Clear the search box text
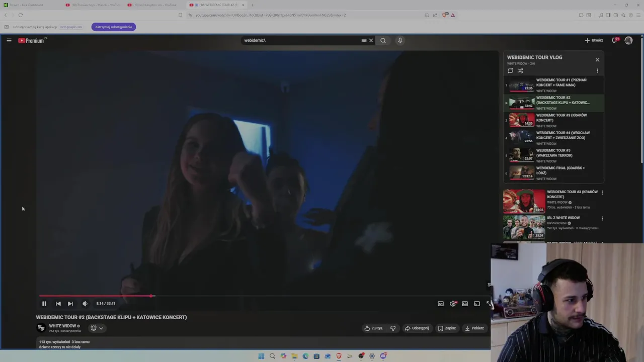644x362 pixels. click(371, 40)
